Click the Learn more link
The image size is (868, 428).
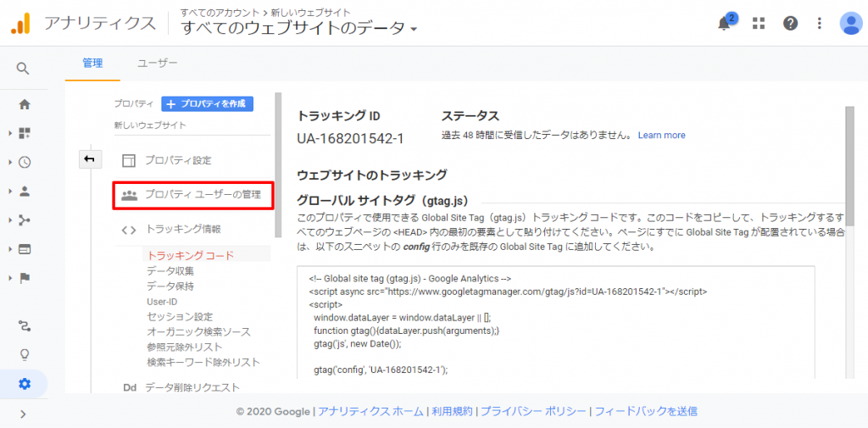click(661, 135)
